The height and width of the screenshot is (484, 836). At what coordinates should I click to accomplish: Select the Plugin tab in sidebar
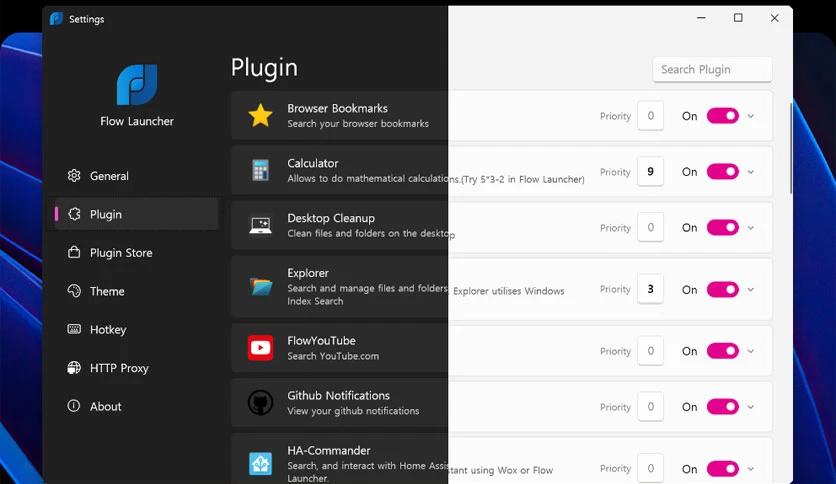click(136, 214)
